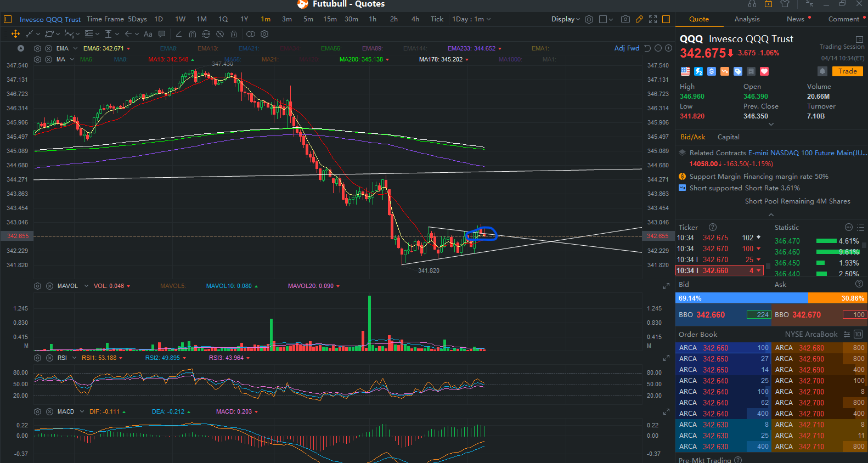The height and width of the screenshot is (463, 868).
Task: Select the Tick timeframe
Action: [437, 19]
